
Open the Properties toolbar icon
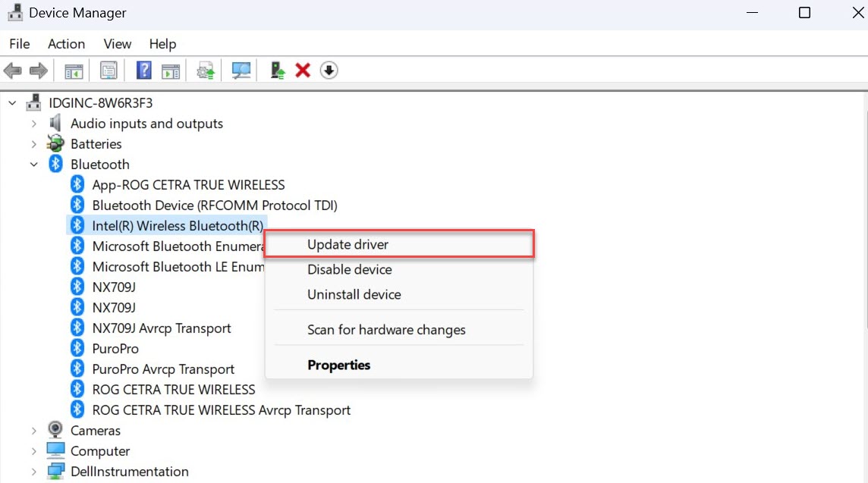[x=108, y=71]
